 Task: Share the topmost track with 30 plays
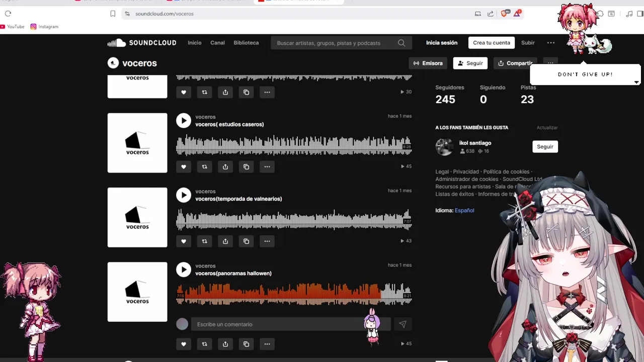coord(225,92)
